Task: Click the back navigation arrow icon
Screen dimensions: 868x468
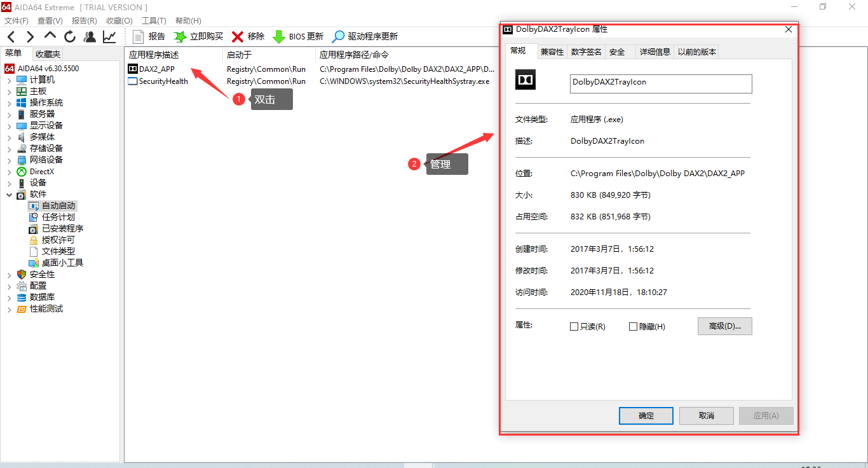Action: point(11,37)
